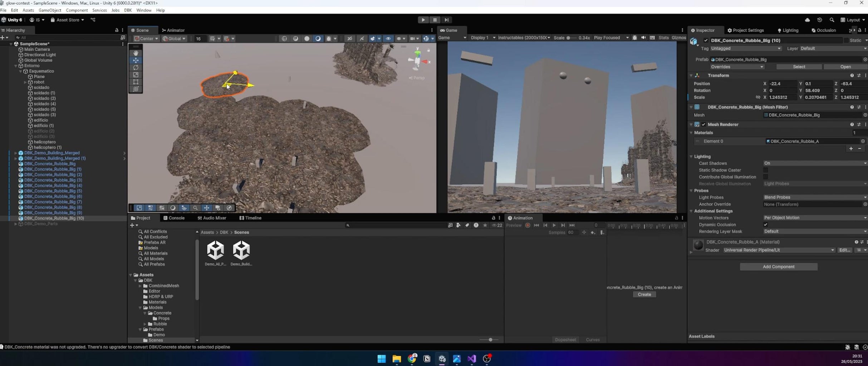Open the undo history icon
Image resolution: width=868 pixels, height=366 pixels.
[x=819, y=20]
